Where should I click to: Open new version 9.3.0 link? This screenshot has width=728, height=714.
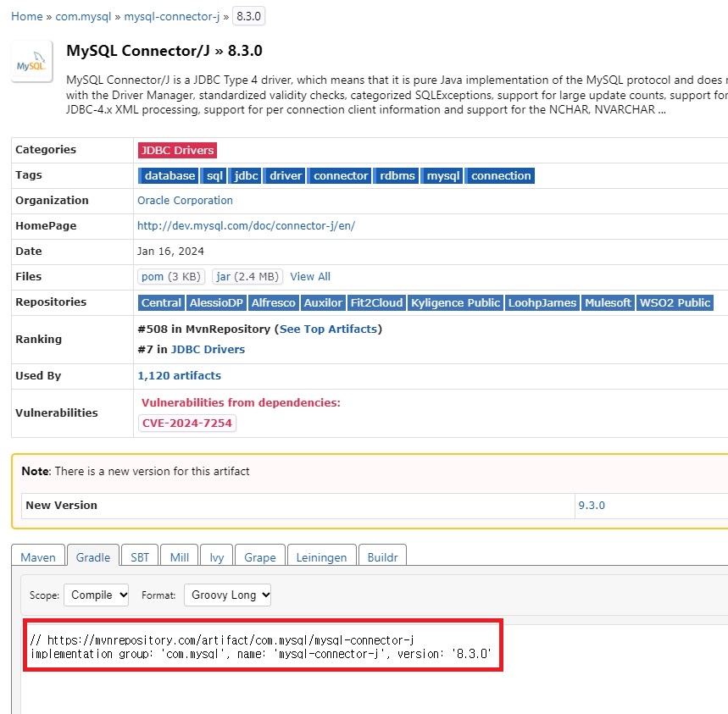click(592, 506)
